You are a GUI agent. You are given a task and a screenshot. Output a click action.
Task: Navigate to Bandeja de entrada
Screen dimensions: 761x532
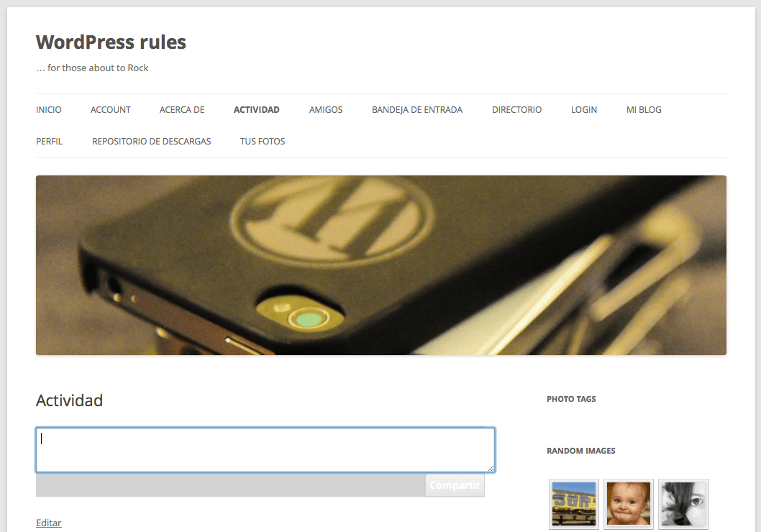[x=417, y=110]
